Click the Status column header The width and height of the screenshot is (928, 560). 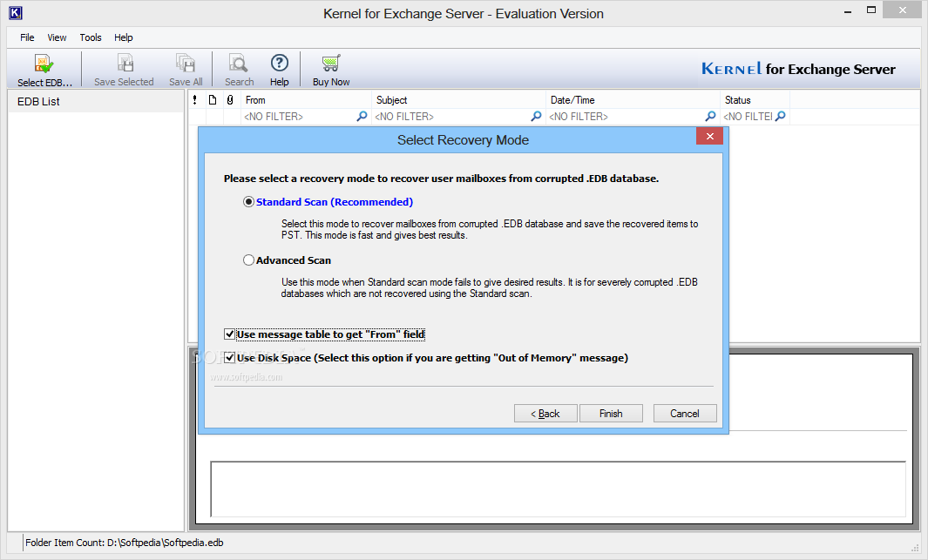pyautogui.click(x=755, y=100)
